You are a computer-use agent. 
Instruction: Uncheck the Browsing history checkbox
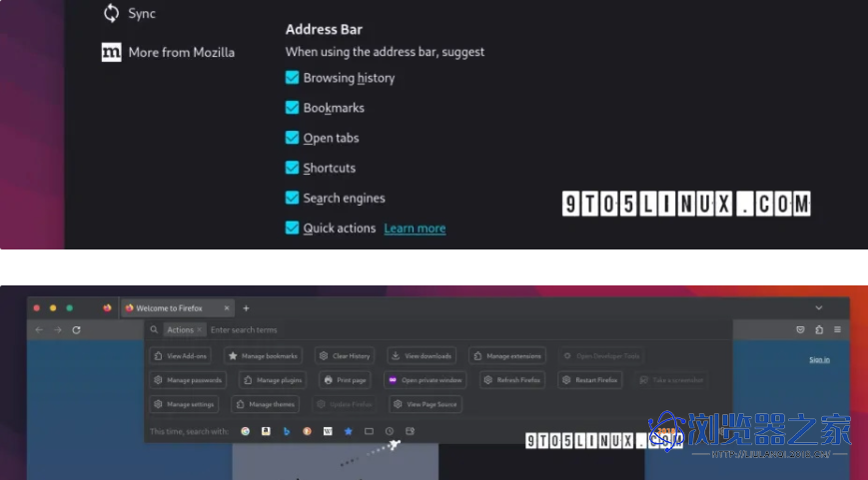292,78
